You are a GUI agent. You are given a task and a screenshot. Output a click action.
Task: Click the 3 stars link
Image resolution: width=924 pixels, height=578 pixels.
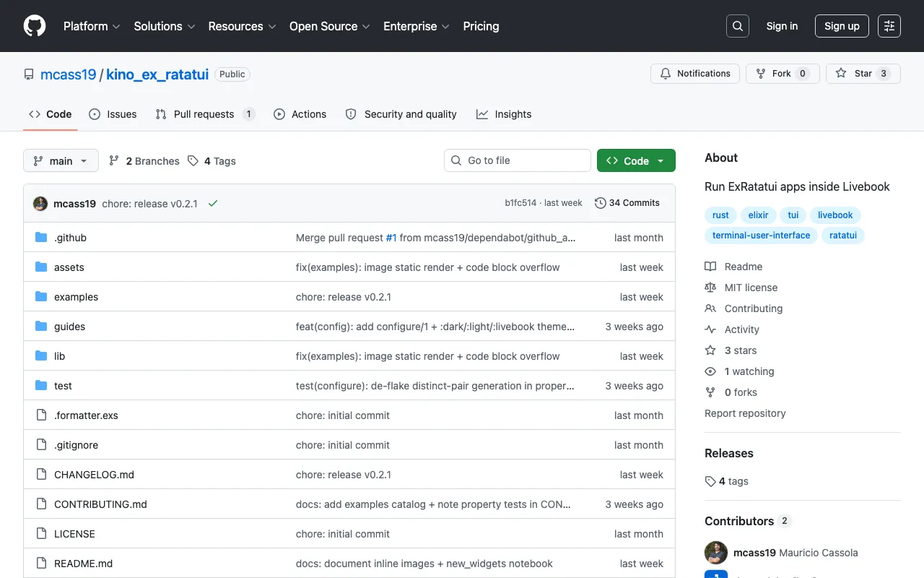741,350
